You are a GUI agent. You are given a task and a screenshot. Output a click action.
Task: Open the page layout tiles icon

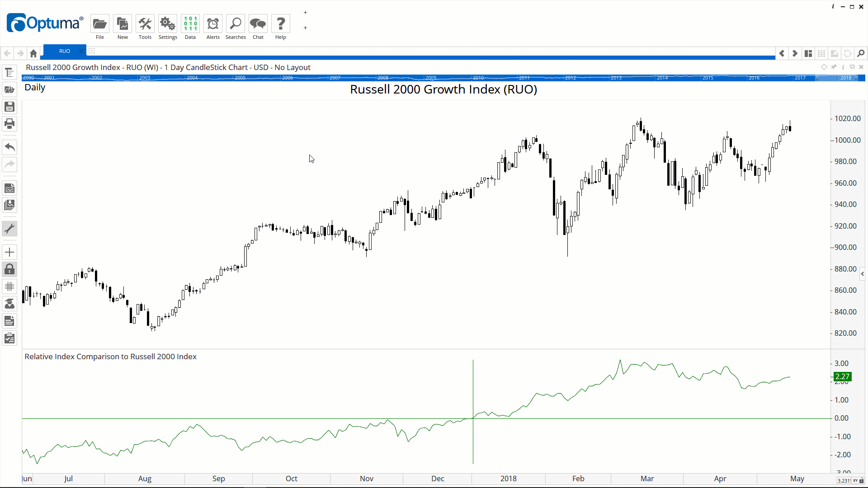pyautogui.click(x=808, y=53)
